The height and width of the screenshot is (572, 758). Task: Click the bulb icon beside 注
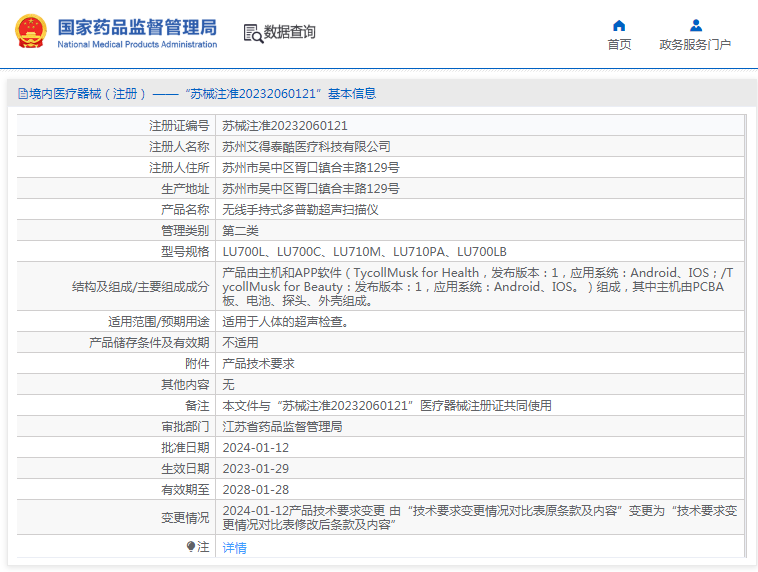tap(191, 546)
